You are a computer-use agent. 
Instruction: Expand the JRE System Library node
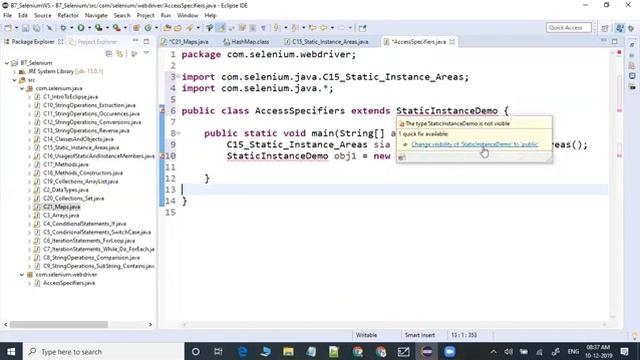(15, 71)
